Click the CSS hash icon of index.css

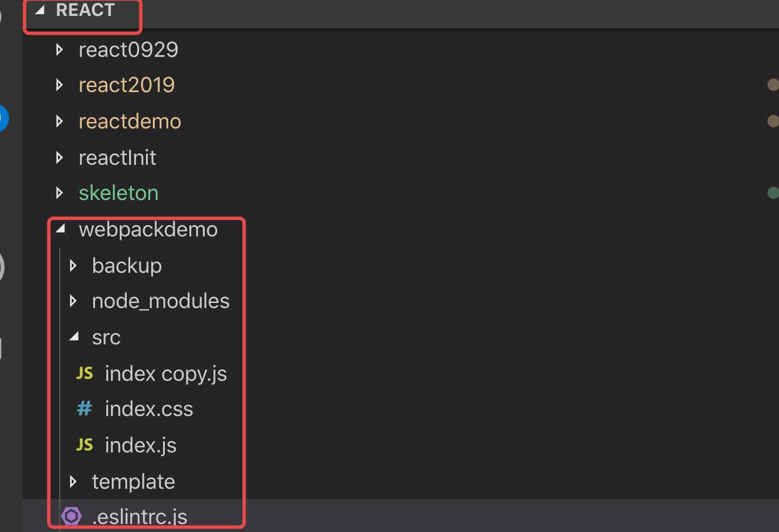point(84,409)
